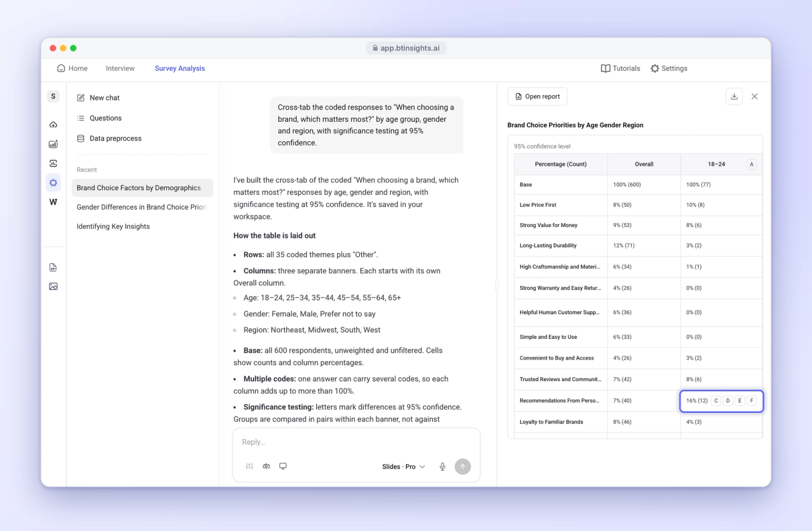This screenshot has height=531, width=812.
Task: Click the Open report button
Action: (x=537, y=96)
